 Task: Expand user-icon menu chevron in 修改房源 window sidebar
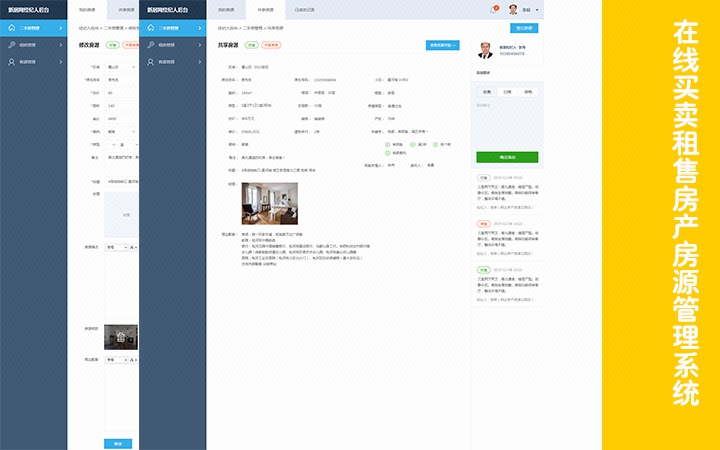click(61, 62)
